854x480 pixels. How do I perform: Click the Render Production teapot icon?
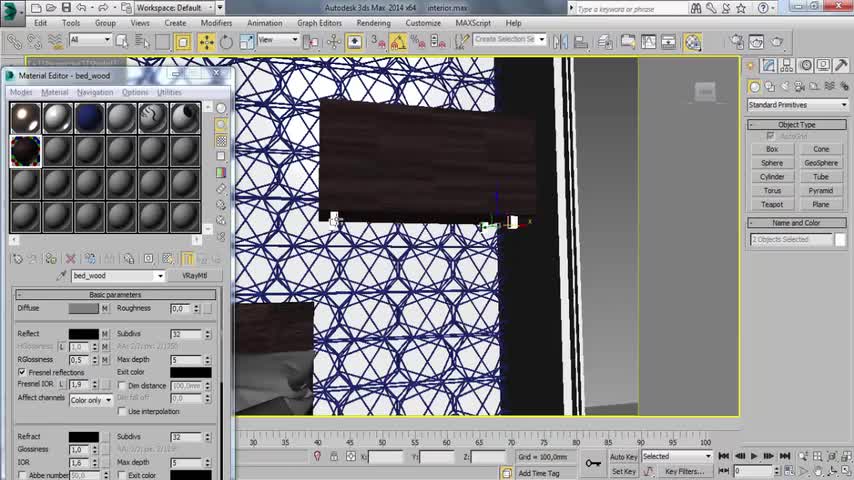[x=777, y=42]
